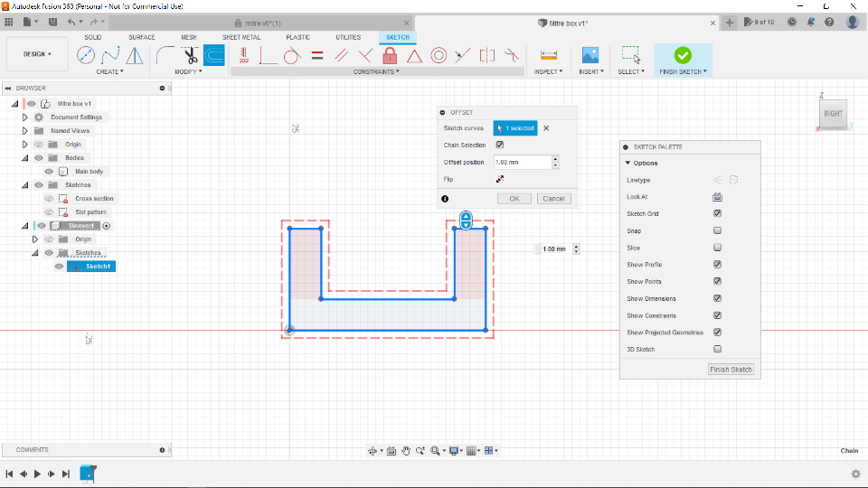
Task: Select the Trim scissors tool
Action: click(190, 56)
